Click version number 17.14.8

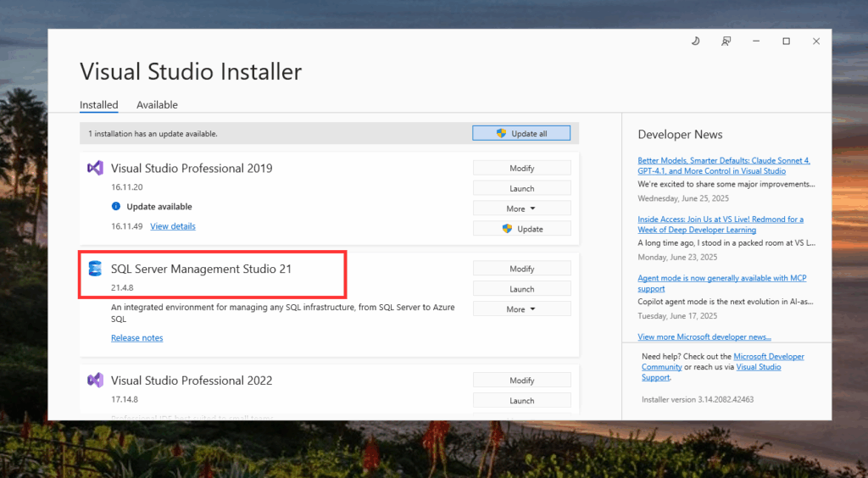[x=125, y=399]
